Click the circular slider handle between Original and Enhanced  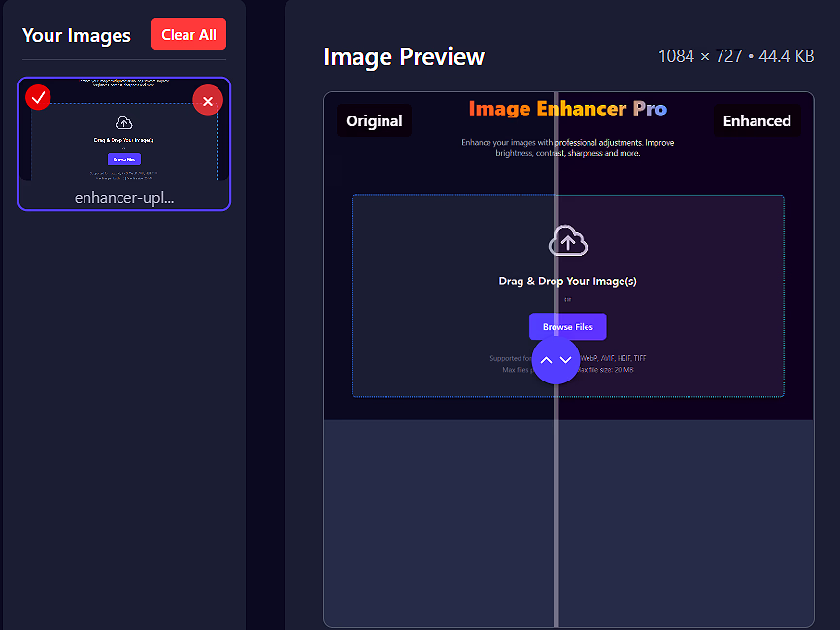[x=555, y=361]
